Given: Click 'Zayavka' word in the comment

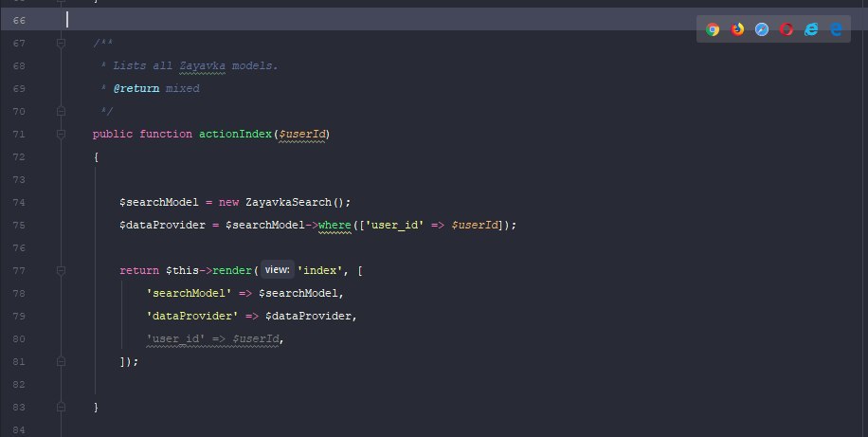Looking at the screenshot, I should click(202, 66).
